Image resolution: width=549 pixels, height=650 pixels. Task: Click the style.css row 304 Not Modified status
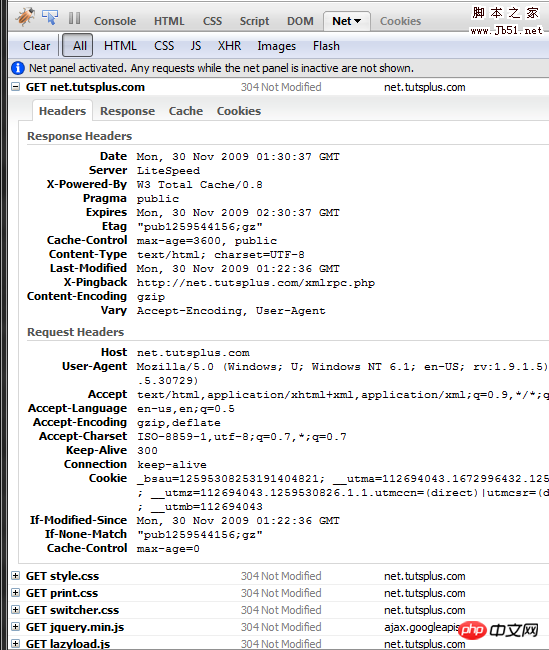pyautogui.click(x=281, y=576)
